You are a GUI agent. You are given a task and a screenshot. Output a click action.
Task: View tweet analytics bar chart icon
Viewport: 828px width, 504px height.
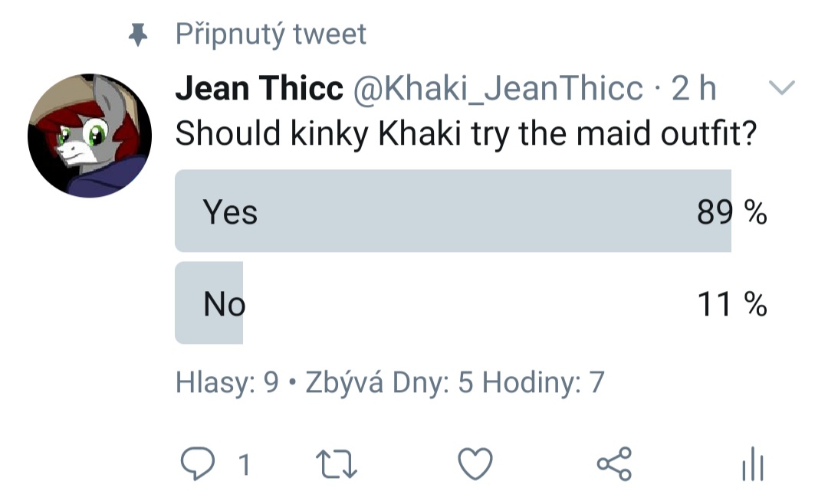point(753,464)
